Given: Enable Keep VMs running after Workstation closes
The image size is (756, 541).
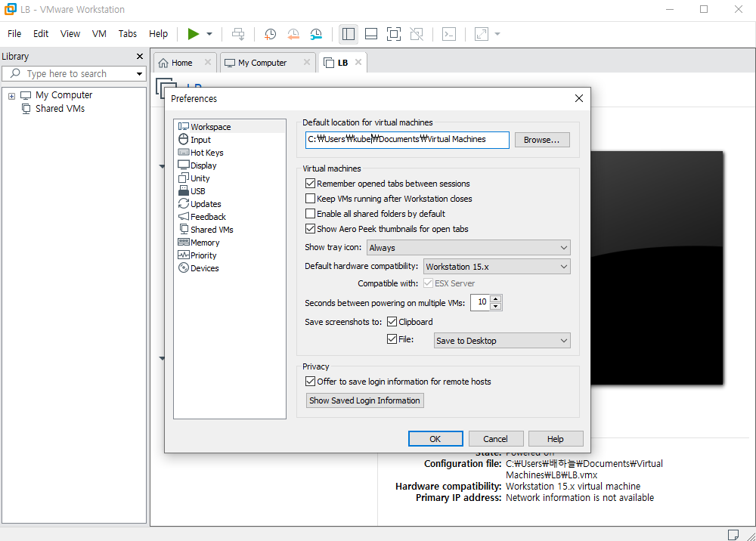Looking at the screenshot, I should (311, 199).
